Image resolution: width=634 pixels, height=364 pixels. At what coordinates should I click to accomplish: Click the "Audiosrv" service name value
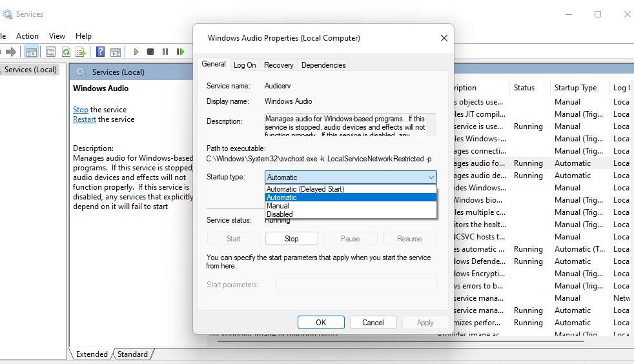pyautogui.click(x=278, y=86)
